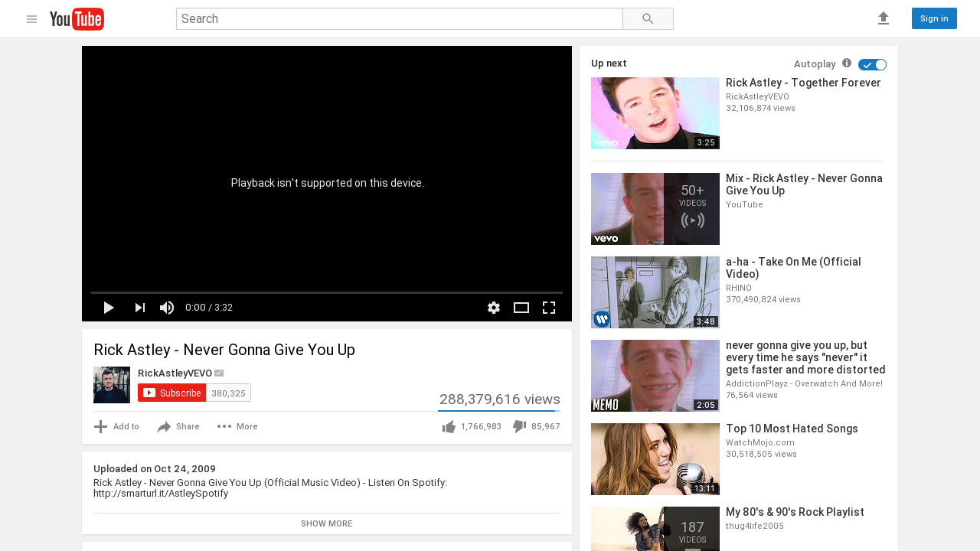This screenshot has height=551, width=980.
Task: Open RickAstleyVEVO channel name link
Action: coord(175,373)
